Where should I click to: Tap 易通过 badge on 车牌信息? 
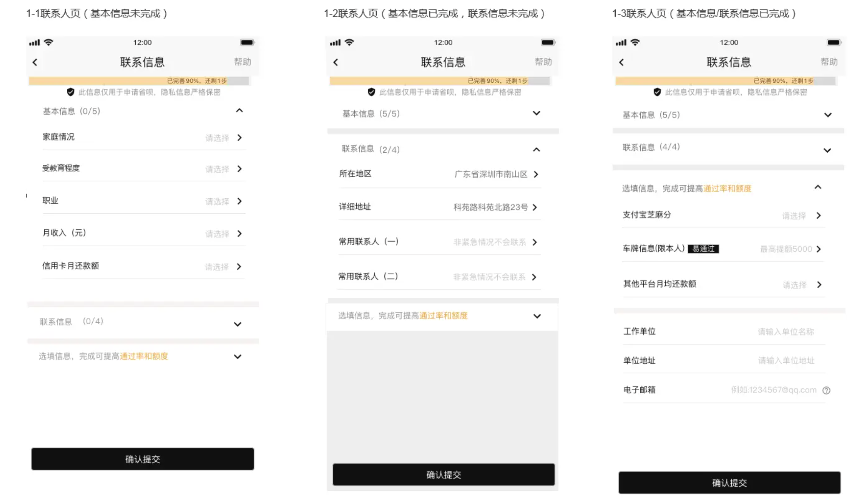pyautogui.click(x=703, y=249)
